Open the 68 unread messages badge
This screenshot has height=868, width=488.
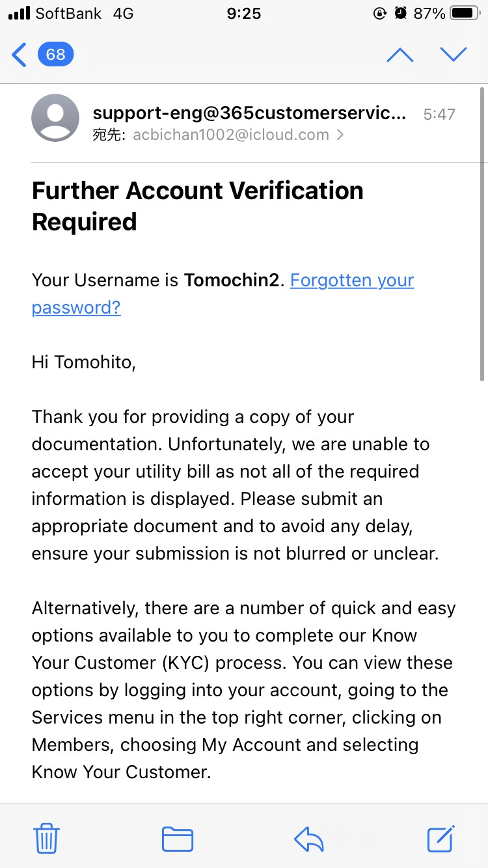coord(56,55)
